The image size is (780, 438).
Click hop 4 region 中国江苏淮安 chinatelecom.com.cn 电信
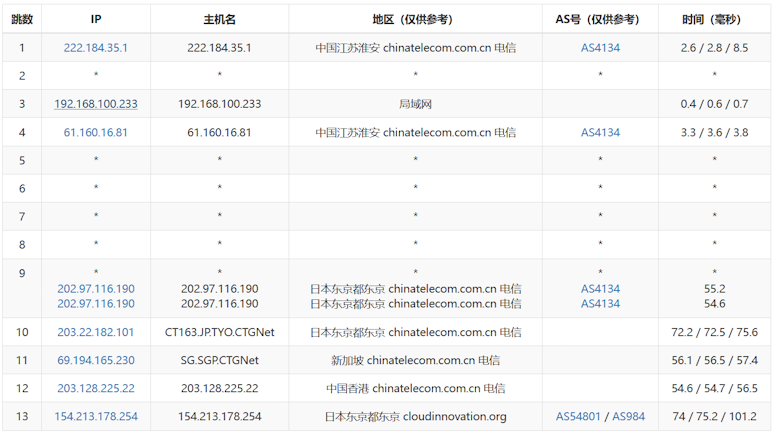pos(415,132)
